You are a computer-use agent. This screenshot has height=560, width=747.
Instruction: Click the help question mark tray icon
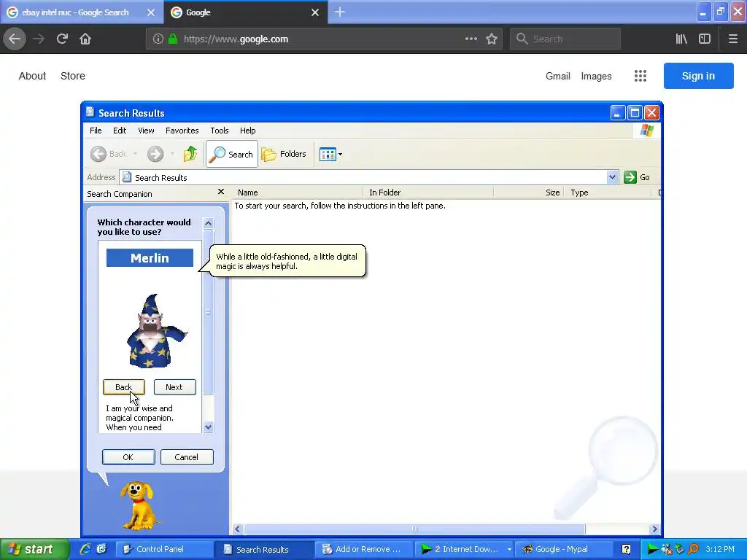(626, 549)
